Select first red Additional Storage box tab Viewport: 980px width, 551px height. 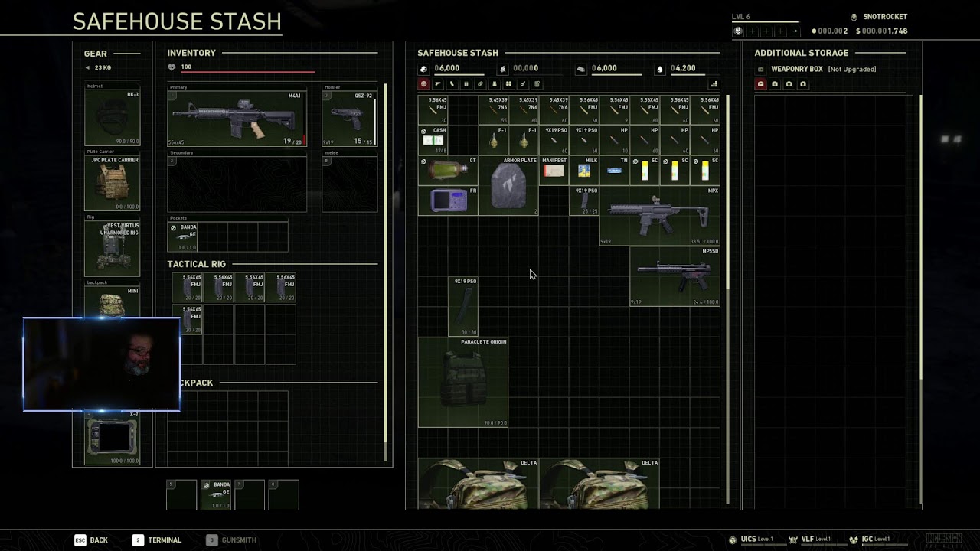click(x=760, y=84)
